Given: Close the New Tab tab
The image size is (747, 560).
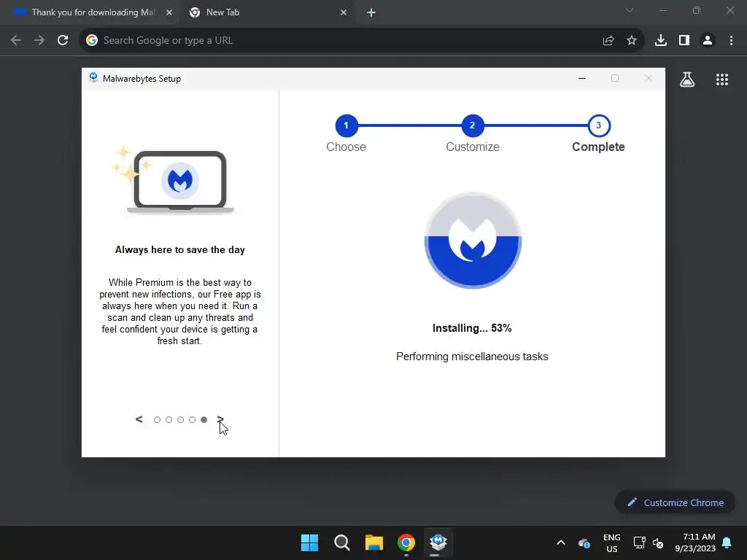Looking at the screenshot, I should point(344,12).
